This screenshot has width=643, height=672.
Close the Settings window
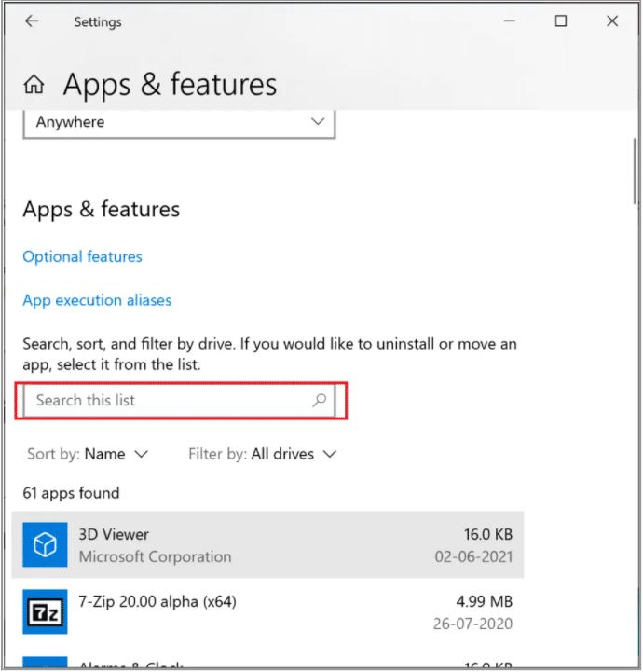point(611,21)
